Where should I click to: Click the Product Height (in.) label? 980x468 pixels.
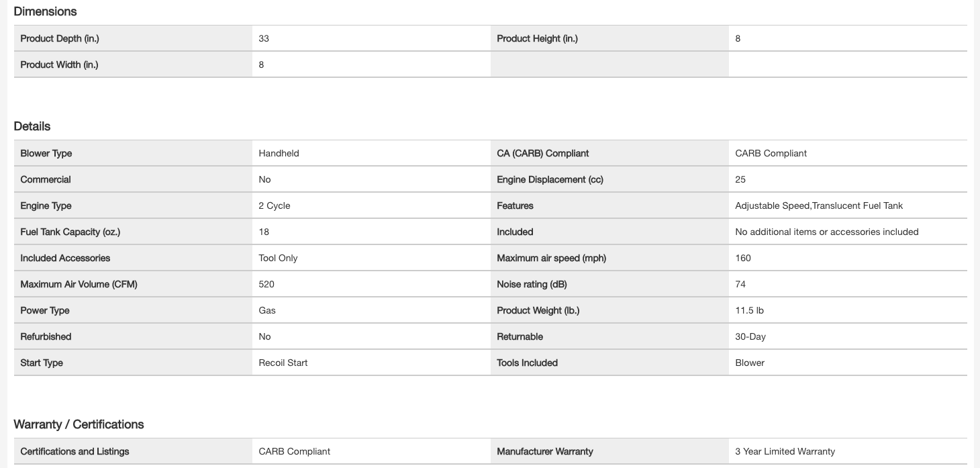pyautogui.click(x=537, y=39)
